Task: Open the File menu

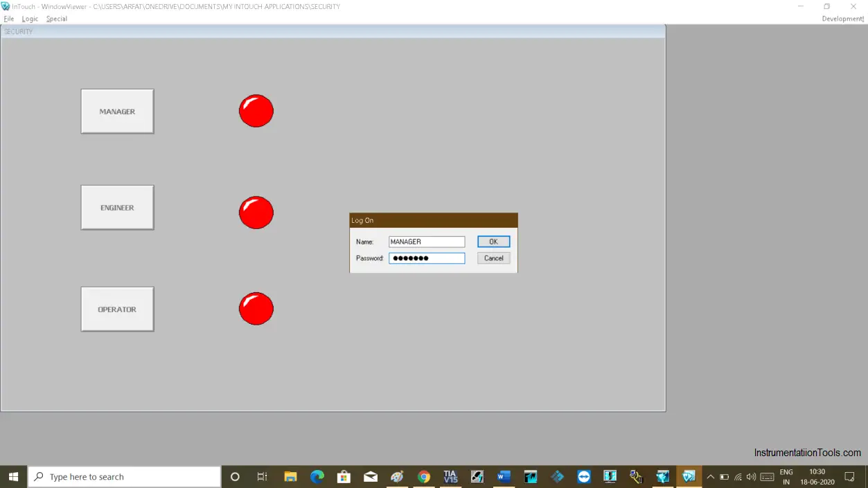Action: [9, 19]
